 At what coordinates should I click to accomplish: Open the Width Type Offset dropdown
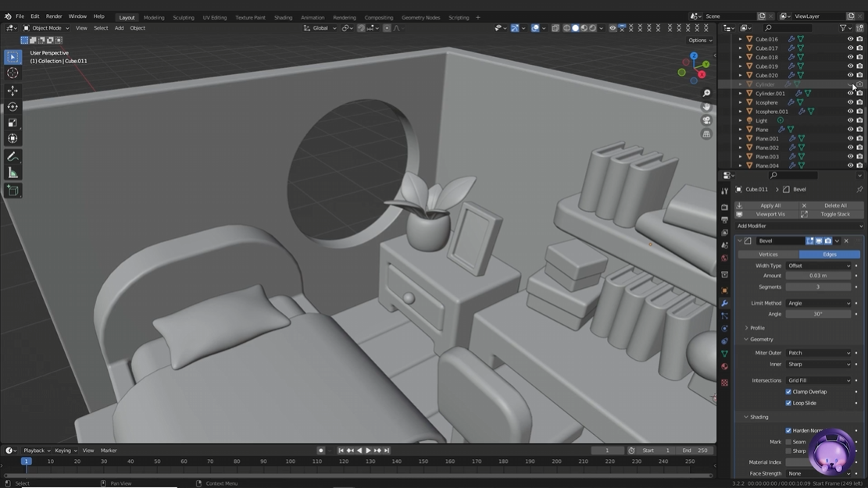tap(818, 265)
